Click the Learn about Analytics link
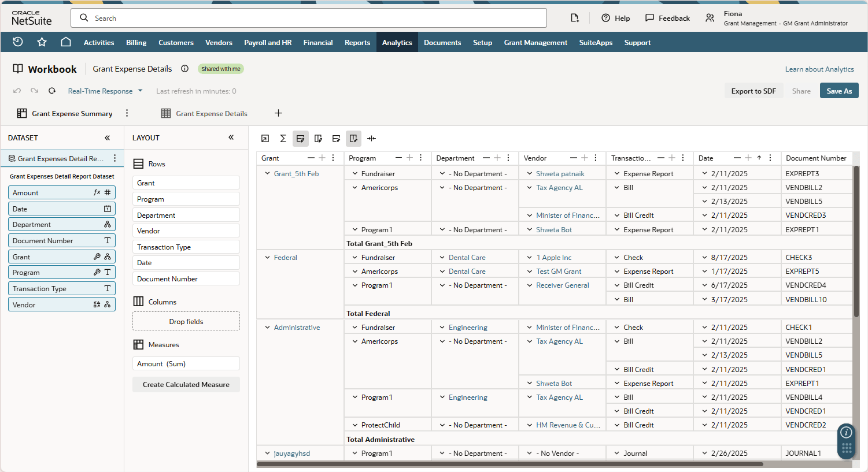Screen dimensions: 868x472 tap(819, 69)
